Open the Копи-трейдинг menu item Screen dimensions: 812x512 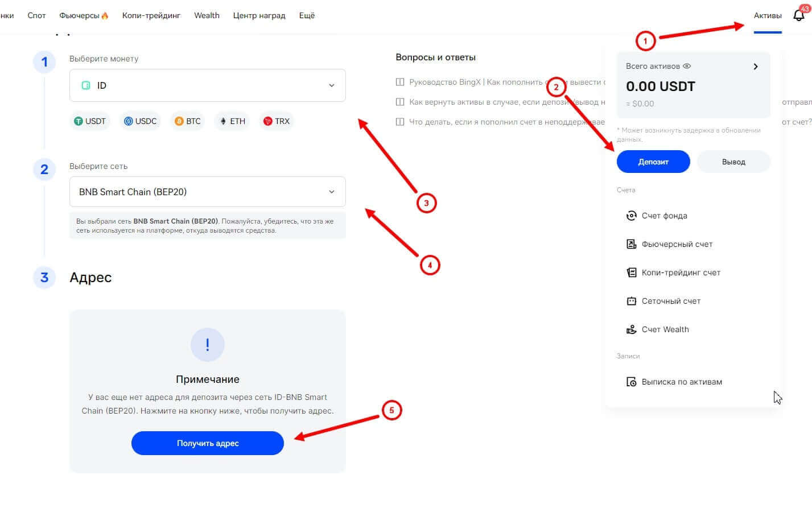151,15
